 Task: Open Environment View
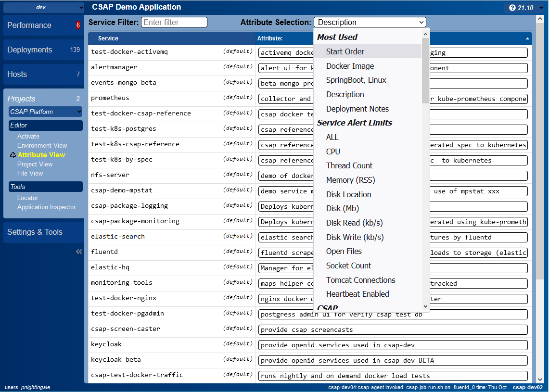pos(42,146)
